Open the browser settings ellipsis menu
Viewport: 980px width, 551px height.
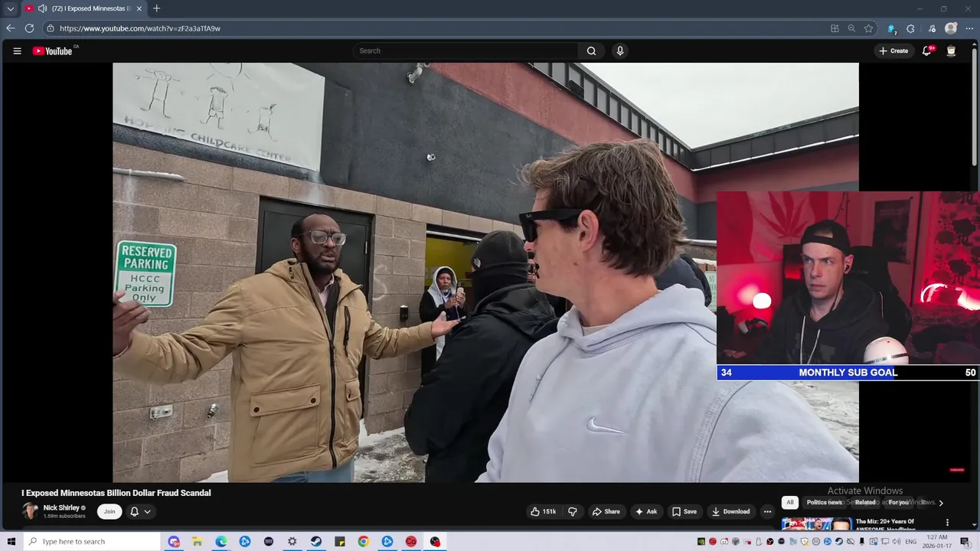pyautogui.click(x=969, y=28)
